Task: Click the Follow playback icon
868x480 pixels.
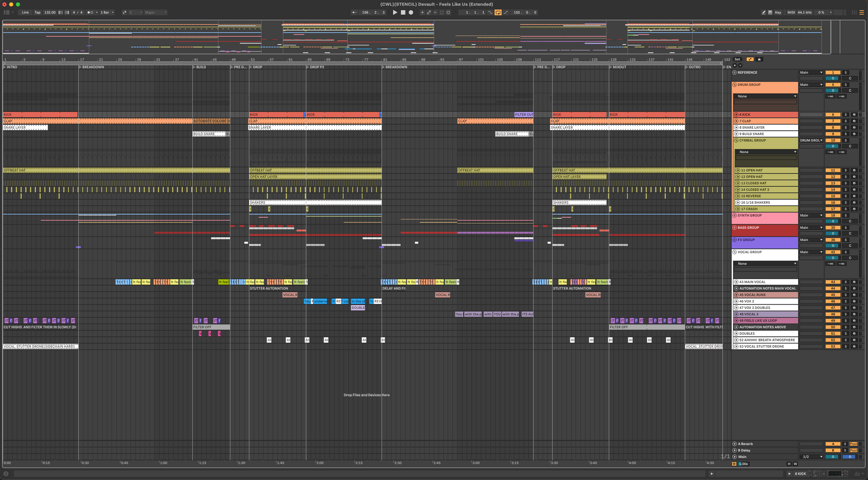Action: coord(354,13)
